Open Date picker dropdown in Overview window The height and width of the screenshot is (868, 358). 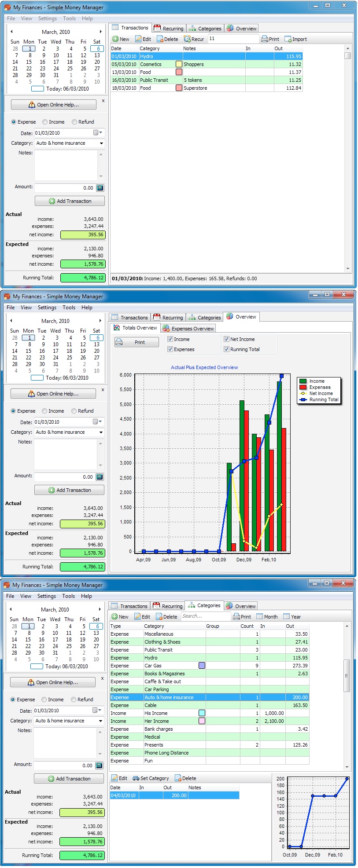pos(97,422)
